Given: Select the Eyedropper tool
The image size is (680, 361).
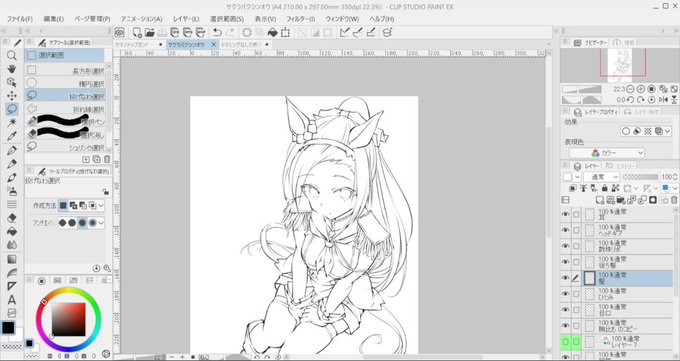Looking at the screenshot, I should [12, 136].
